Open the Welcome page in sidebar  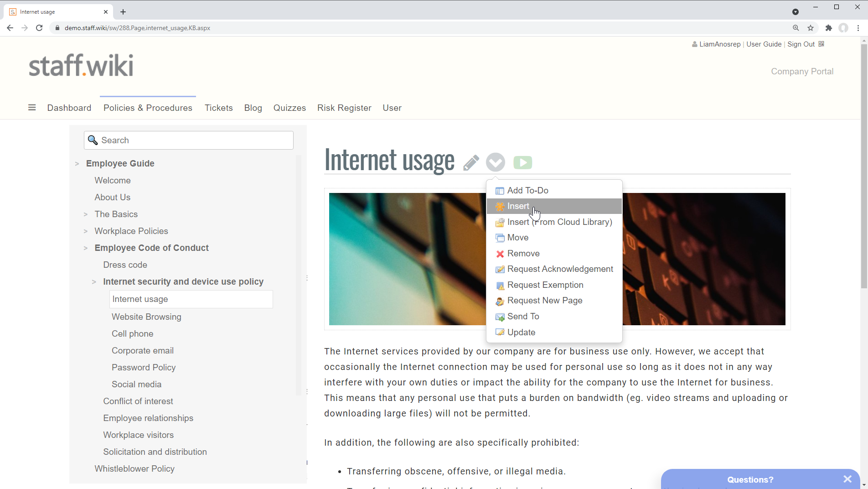113,180
